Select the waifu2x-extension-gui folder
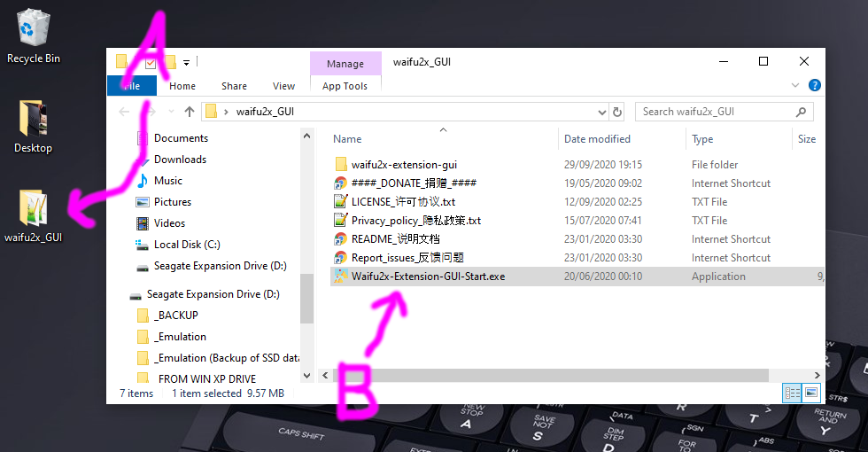 click(x=404, y=165)
